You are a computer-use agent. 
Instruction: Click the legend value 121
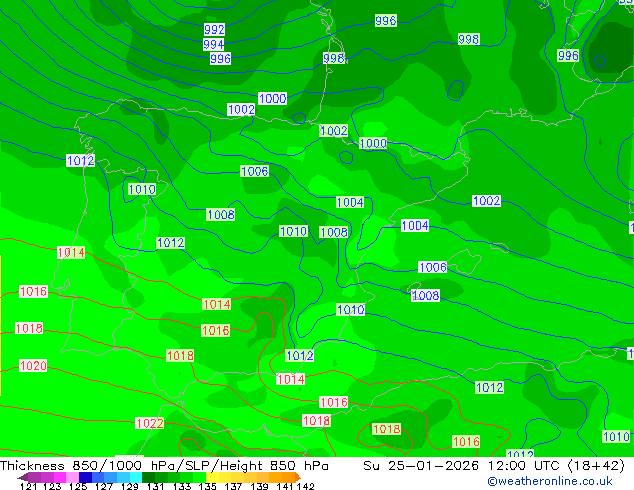coord(28,486)
